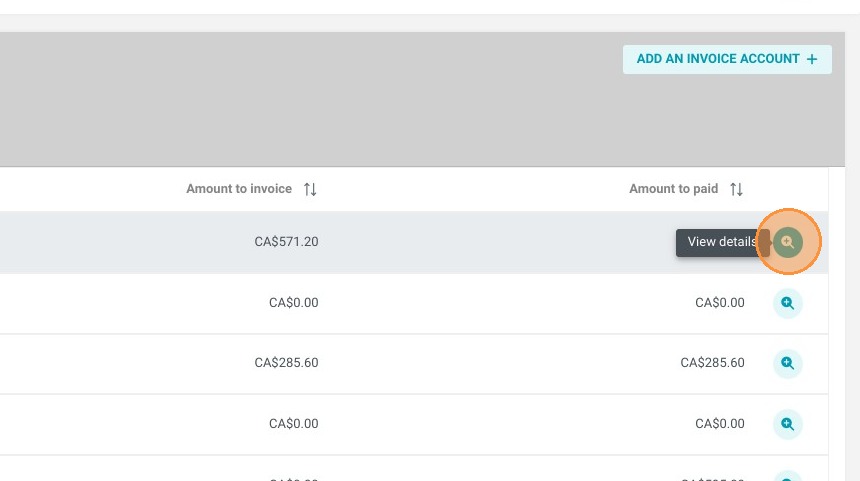Open View details for CA$571.20 row
This screenshot has width=860, height=481.
coord(788,242)
